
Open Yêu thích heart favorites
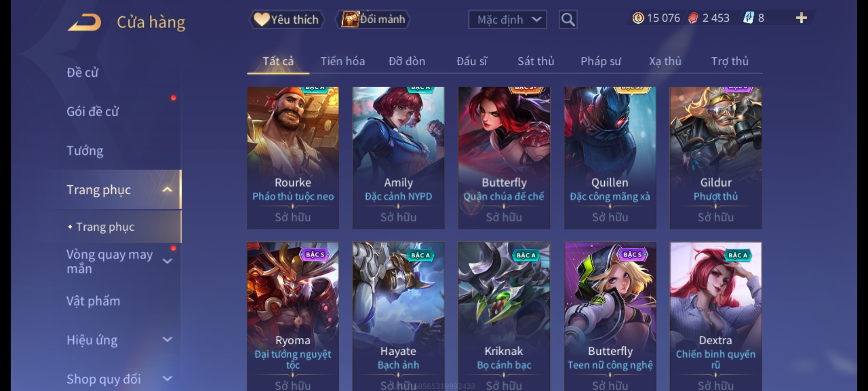286,20
